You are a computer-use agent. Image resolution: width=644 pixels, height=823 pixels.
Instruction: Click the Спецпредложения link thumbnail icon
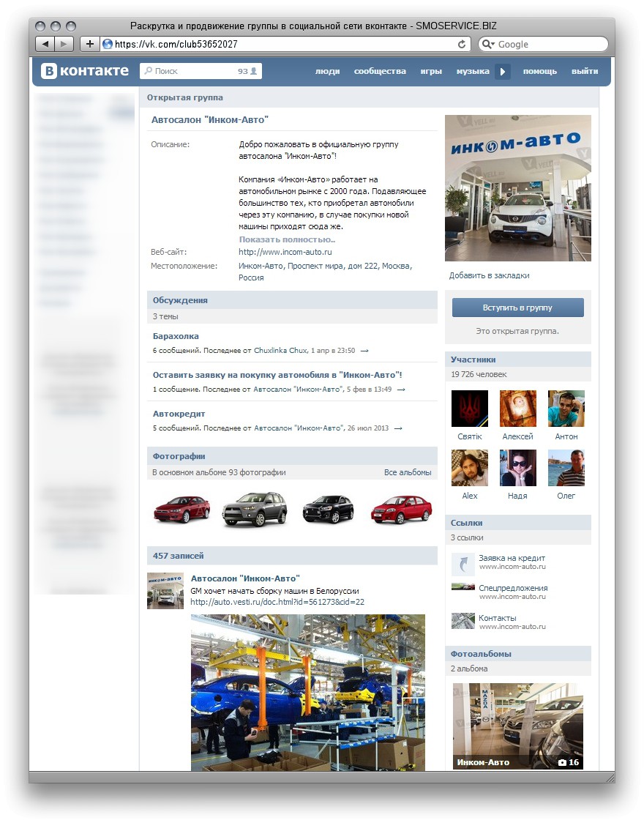click(x=463, y=586)
